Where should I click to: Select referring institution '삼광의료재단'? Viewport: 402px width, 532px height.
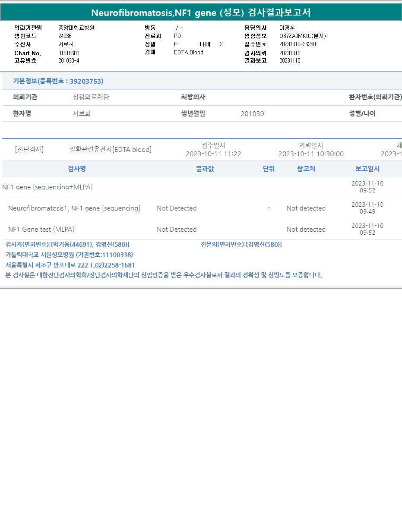click(x=91, y=98)
